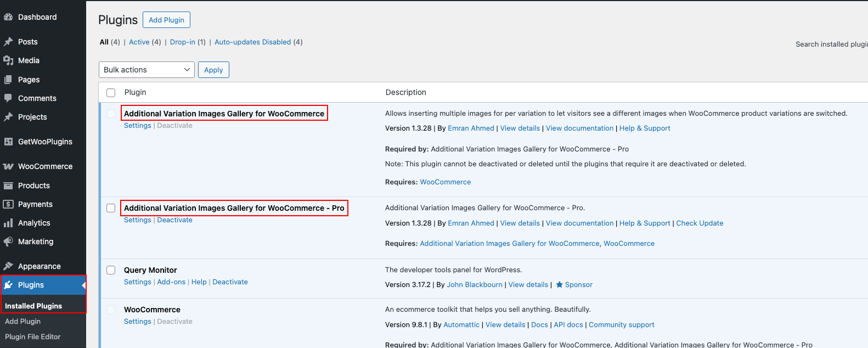
Task: Select Installed Plugins submenu item
Action: (33, 306)
